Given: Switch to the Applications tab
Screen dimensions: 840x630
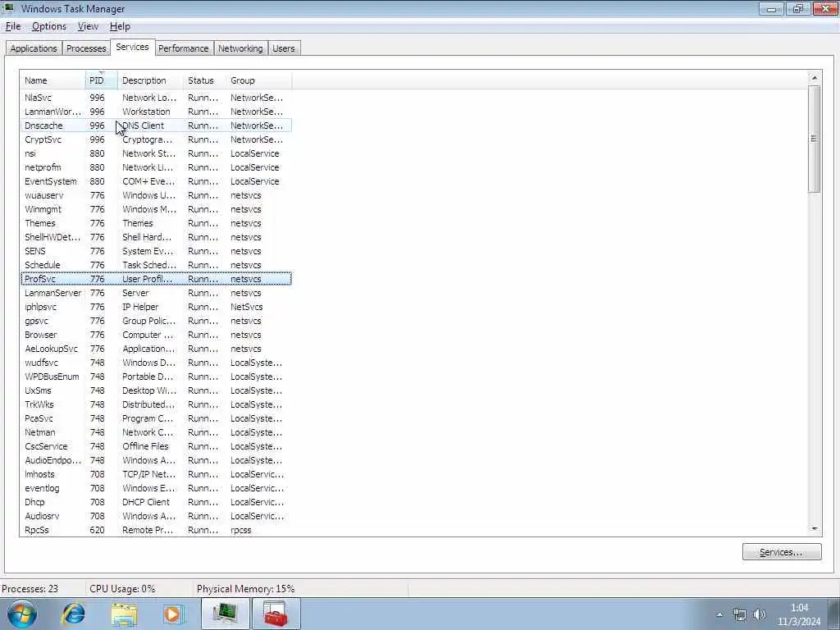Looking at the screenshot, I should (33, 48).
